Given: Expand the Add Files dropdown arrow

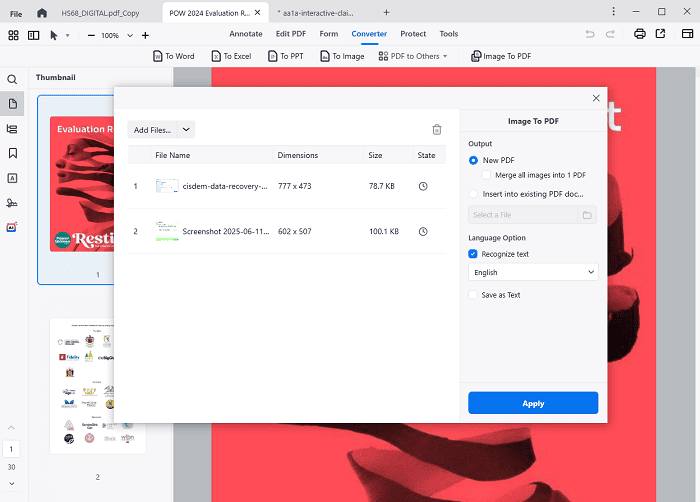Looking at the screenshot, I should (187, 129).
